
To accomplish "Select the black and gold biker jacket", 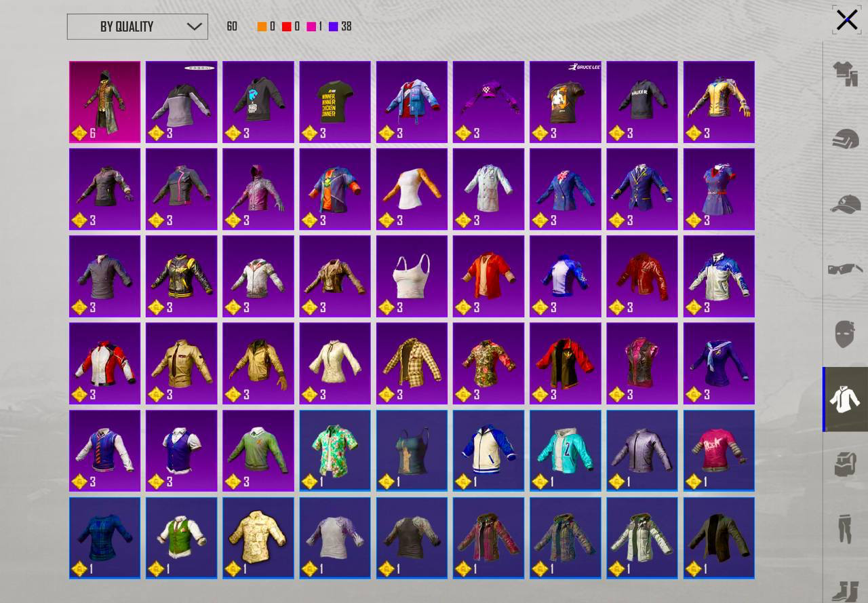I will click(x=181, y=276).
